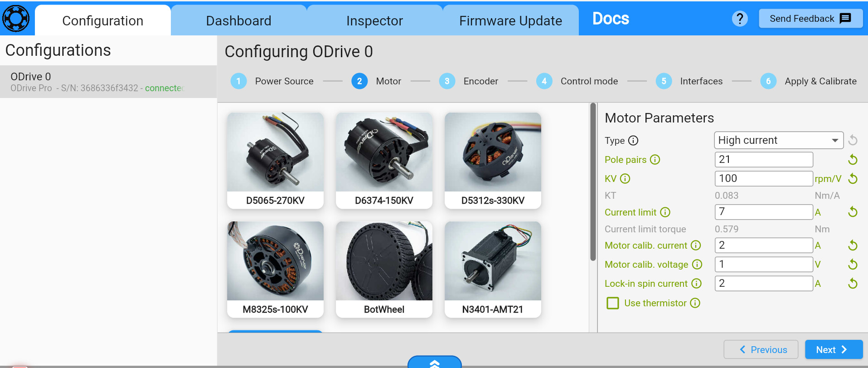868x368 pixels.
Task: Click the Motor calib. voltage input
Action: (764, 265)
